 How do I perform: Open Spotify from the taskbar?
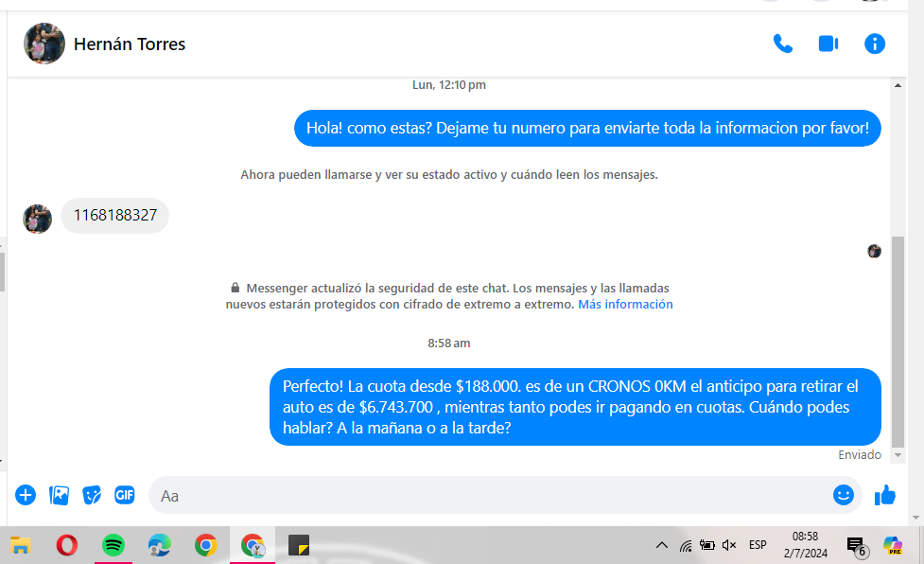click(113, 545)
